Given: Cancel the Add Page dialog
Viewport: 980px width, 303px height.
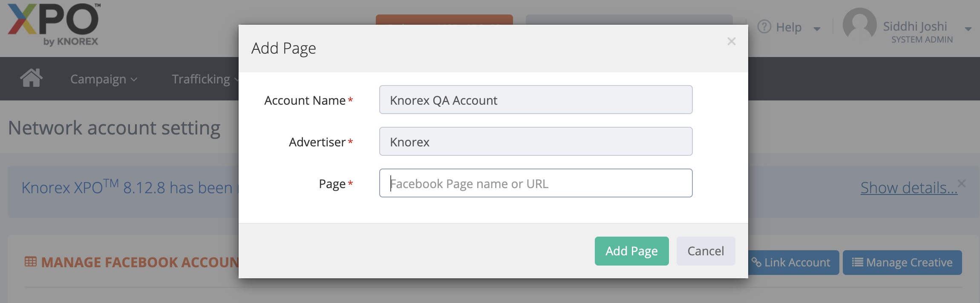Looking at the screenshot, I should 706,251.
